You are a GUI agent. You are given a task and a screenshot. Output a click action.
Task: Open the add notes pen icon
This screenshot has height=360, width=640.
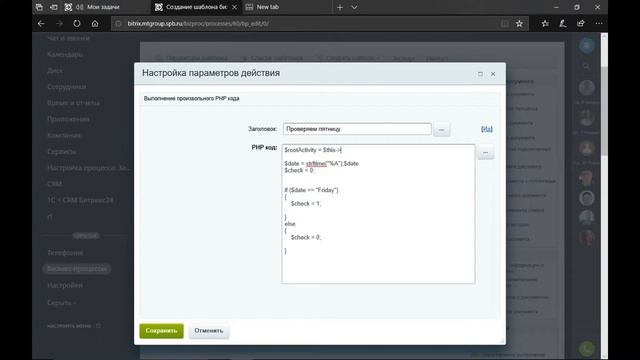(x=563, y=24)
